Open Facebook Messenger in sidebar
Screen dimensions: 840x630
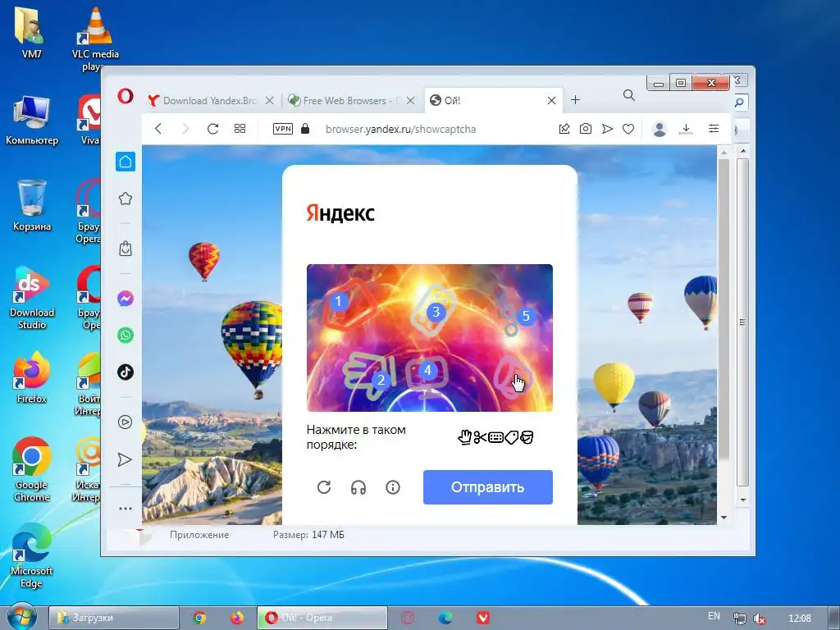pos(126,299)
